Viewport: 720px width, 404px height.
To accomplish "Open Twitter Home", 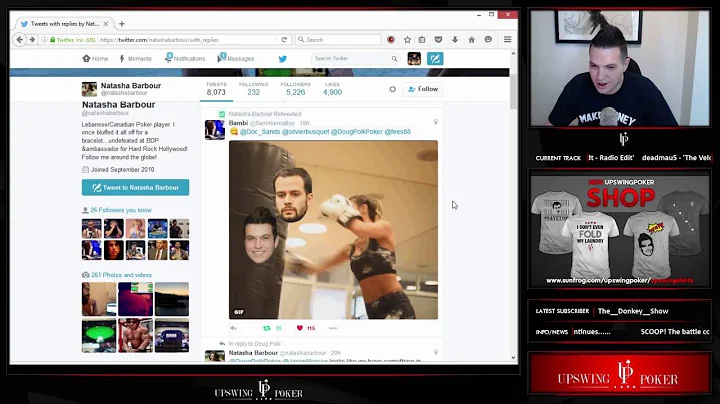I will coord(95,59).
